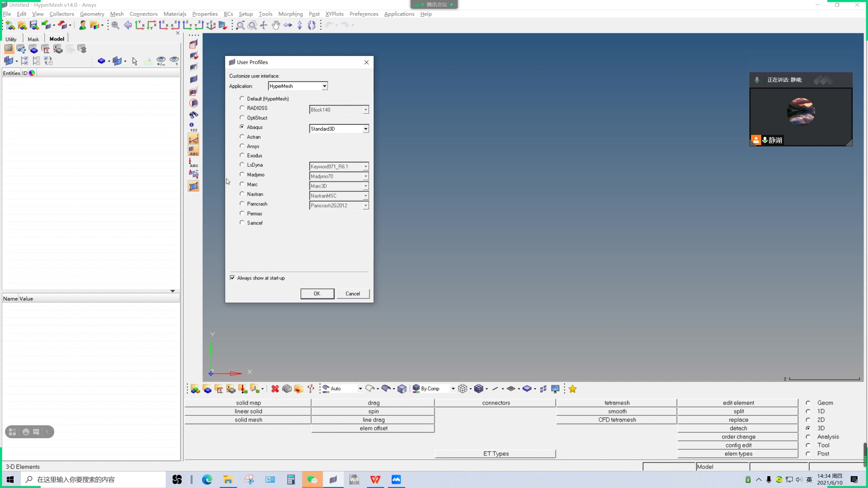
Task: Open the By Comp color mode dropdown
Action: point(453,389)
